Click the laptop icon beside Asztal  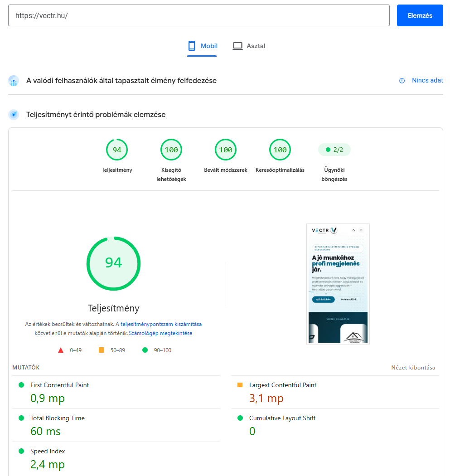pyautogui.click(x=237, y=46)
